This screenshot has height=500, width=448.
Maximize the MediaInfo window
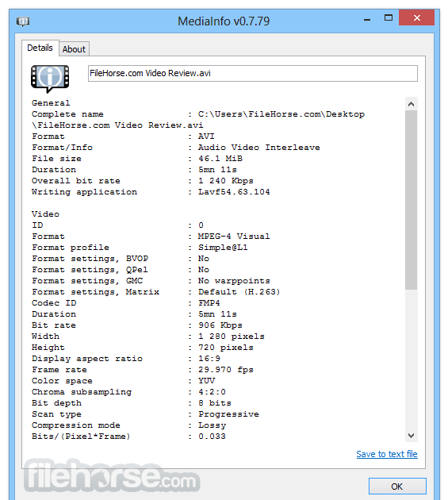click(388, 17)
